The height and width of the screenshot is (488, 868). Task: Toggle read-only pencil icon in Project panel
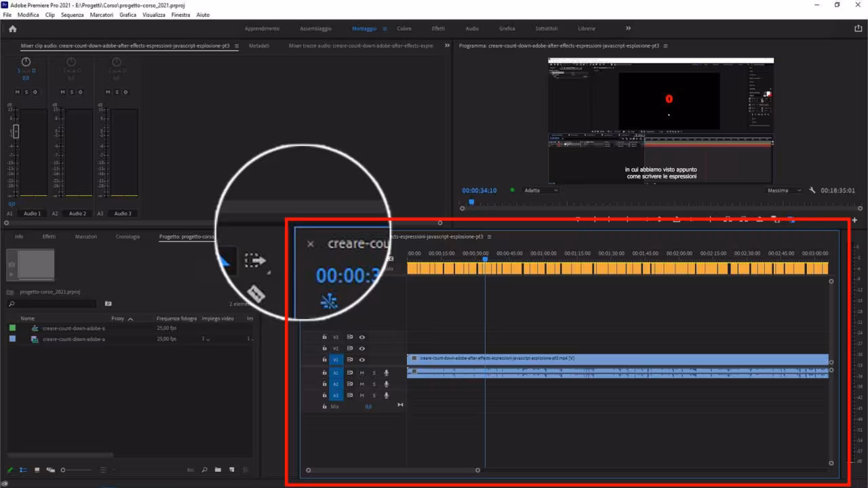click(x=10, y=470)
